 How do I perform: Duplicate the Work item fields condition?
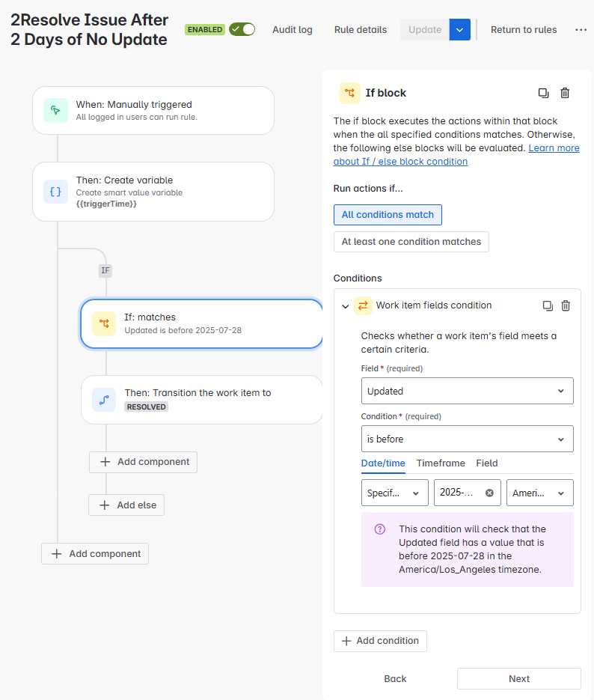(x=548, y=305)
